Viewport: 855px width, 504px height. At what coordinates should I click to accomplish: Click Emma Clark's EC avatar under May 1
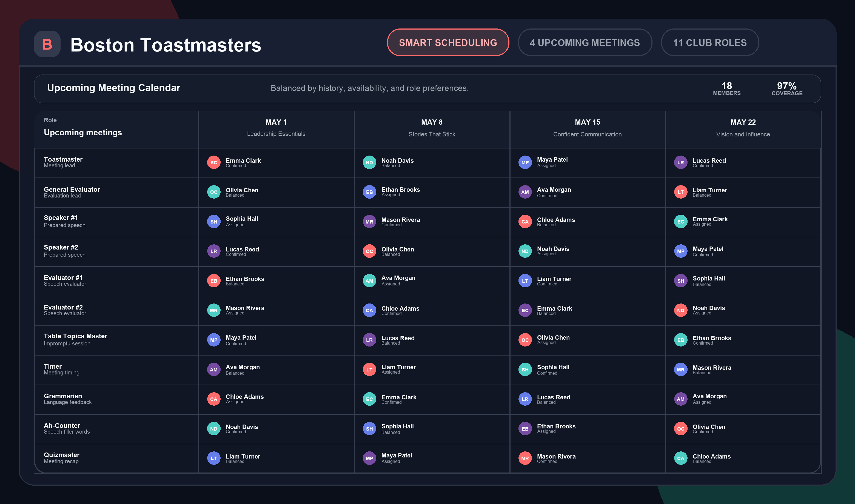(x=214, y=162)
